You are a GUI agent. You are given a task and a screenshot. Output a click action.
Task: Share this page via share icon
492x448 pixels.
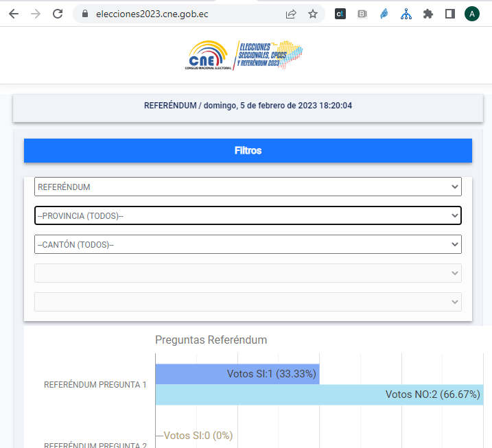(291, 14)
